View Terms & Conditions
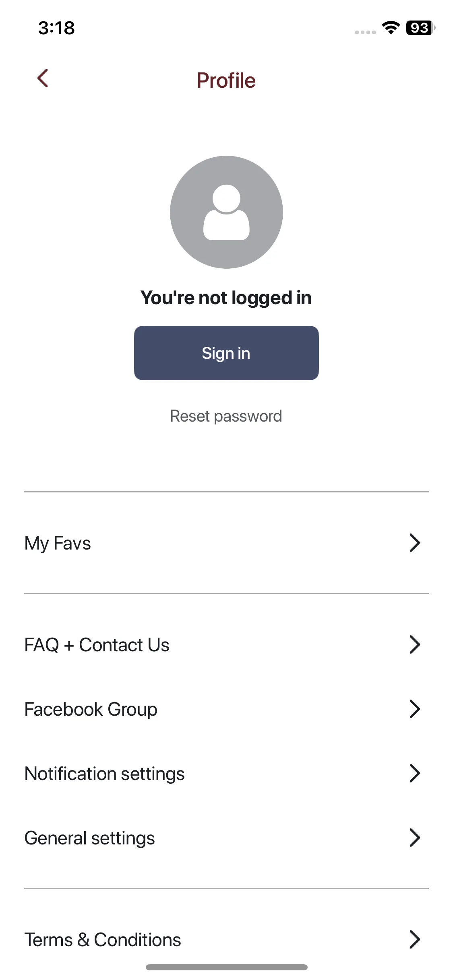The image size is (453, 980). click(103, 940)
